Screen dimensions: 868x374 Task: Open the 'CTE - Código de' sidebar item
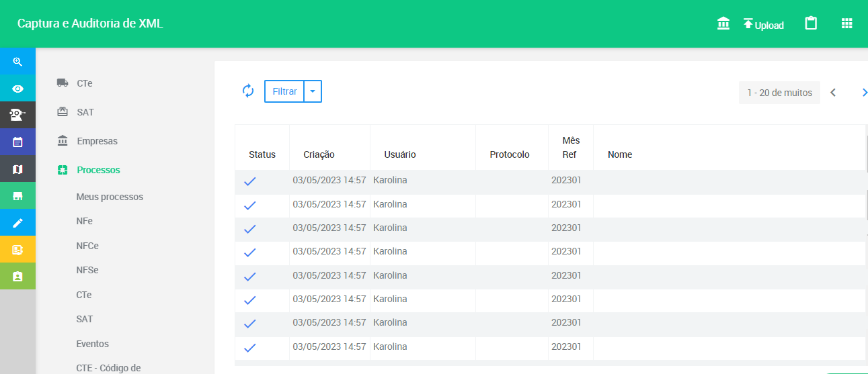click(x=108, y=367)
